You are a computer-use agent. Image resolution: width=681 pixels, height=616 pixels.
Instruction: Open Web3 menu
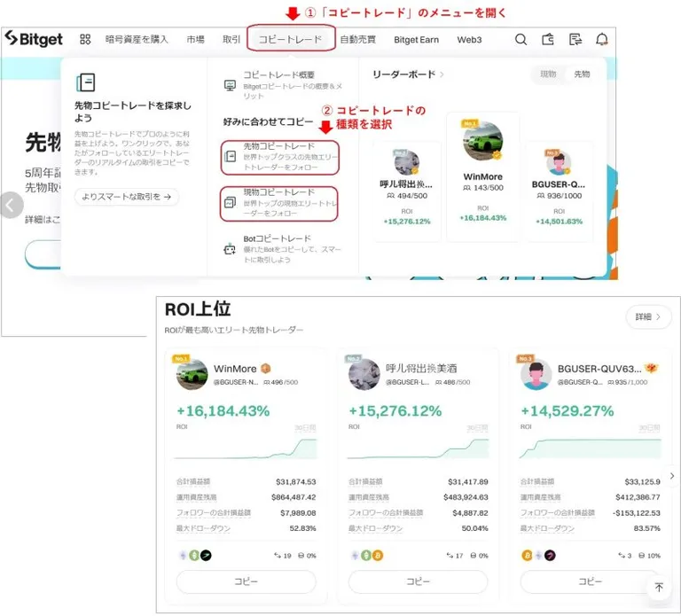469,40
